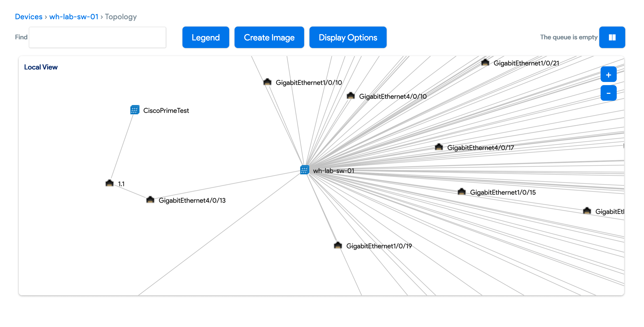Go to Devices breadcrumb link

[x=28, y=17]
